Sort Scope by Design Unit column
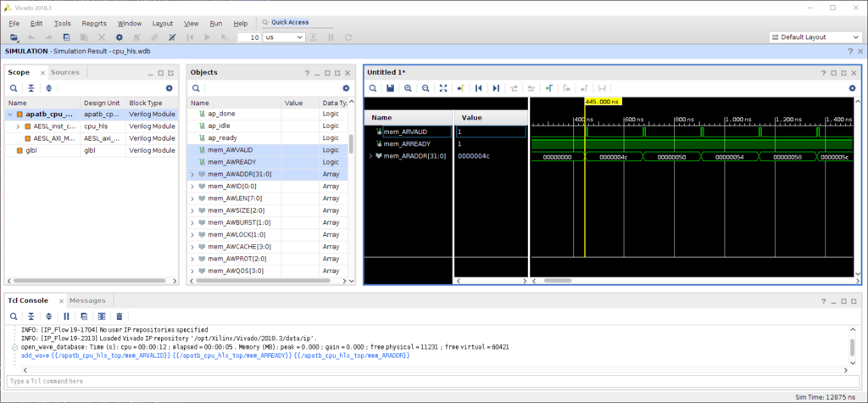Screen dimensions: 868x403 click(103, 104)
